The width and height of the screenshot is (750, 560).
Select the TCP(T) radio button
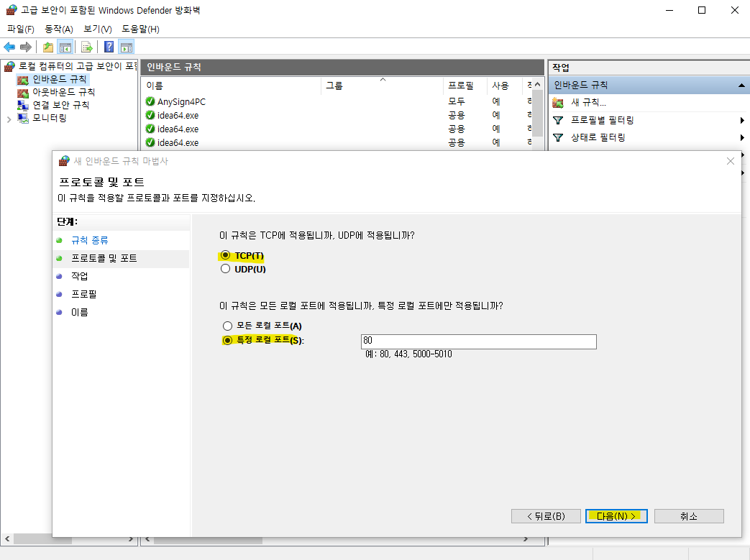(225, 255)
